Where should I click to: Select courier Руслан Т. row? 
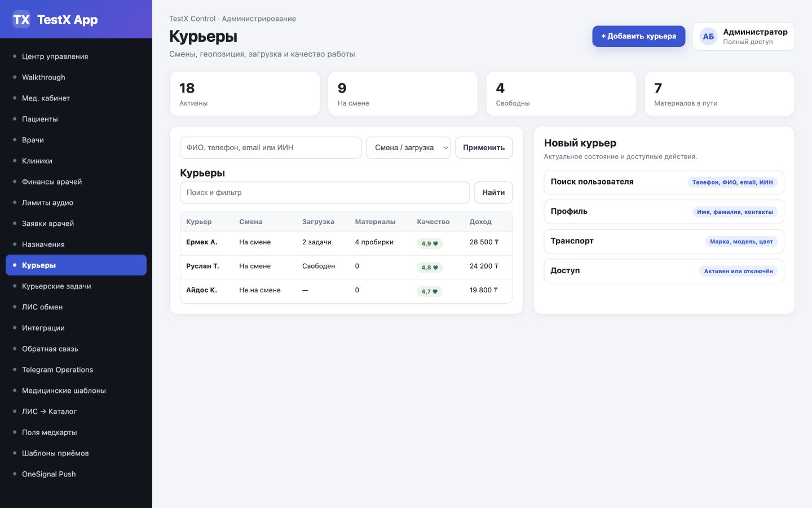346,267
